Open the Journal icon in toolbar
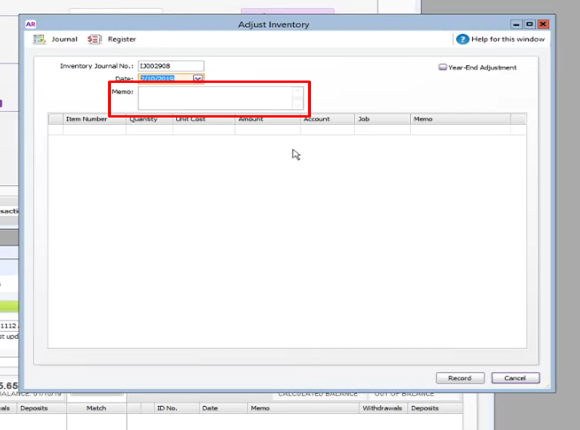Image resolution: width=580 pixels, height=430 pixels. coord(39,39)
